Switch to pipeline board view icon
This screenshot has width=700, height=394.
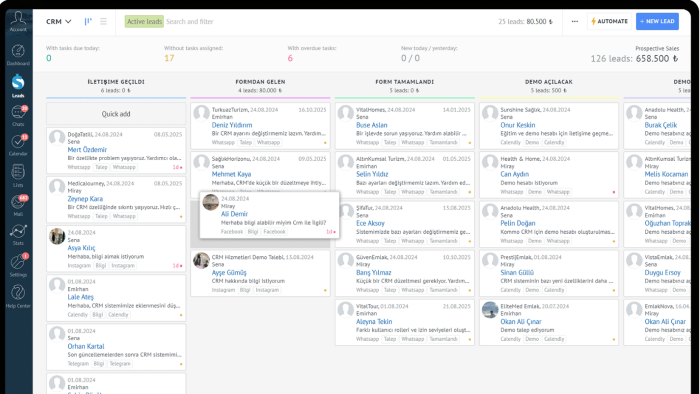(88, 21)
